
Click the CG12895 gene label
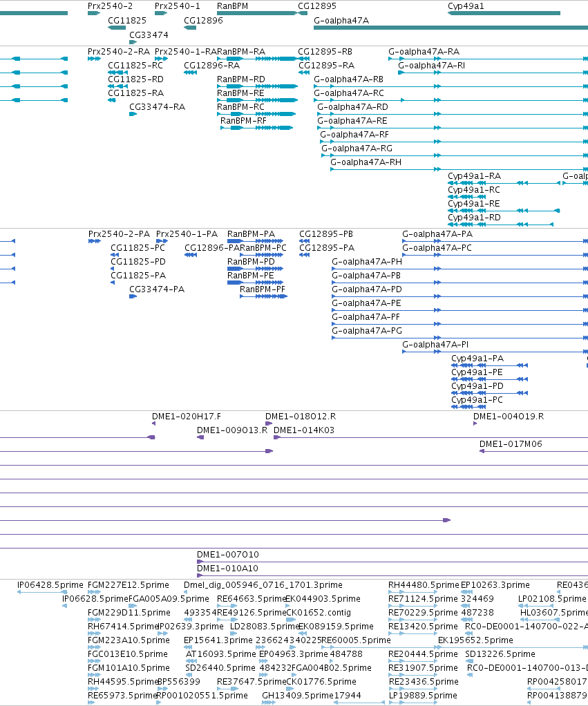pos(317,6)
